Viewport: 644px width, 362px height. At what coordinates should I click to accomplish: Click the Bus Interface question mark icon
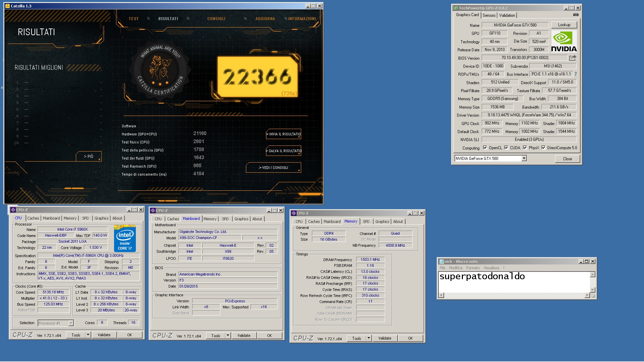(x=576, y=74)
